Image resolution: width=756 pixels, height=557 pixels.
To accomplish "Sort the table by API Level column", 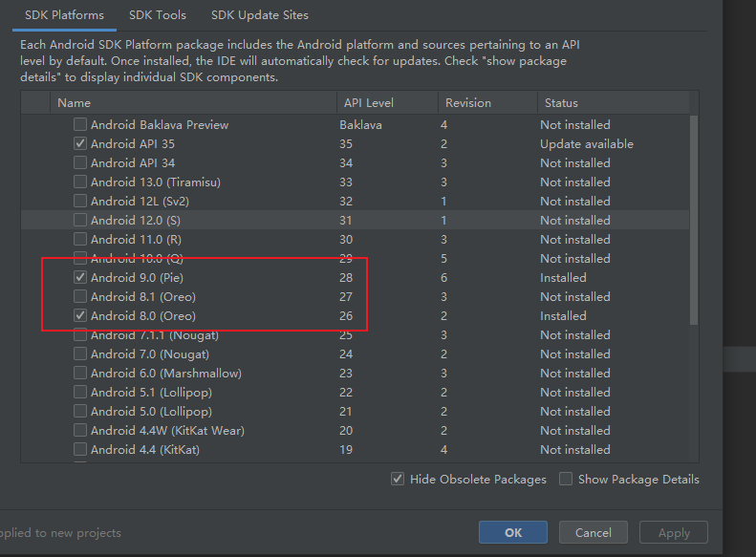I will (366, 103).
